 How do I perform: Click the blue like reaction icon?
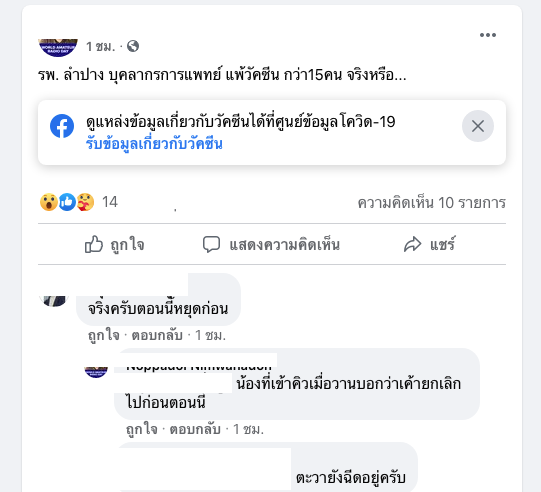coord(67,202)
